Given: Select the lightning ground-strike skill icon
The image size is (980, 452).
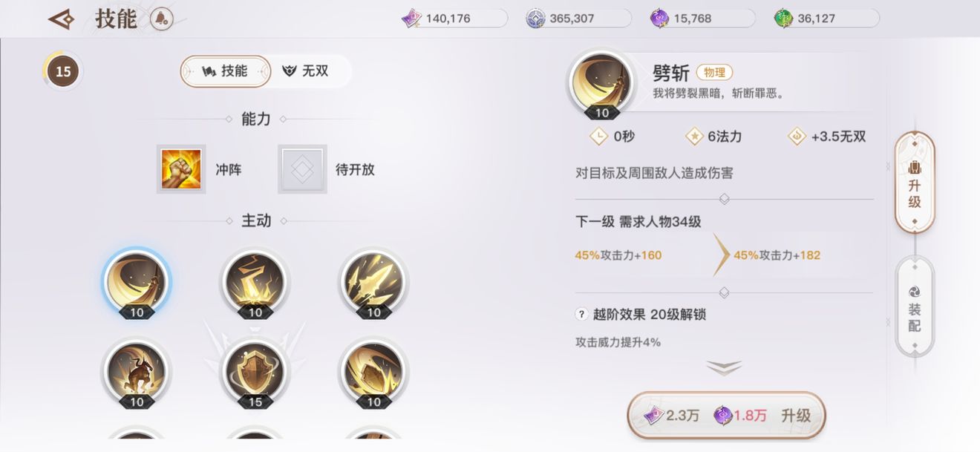Looking at the screenshot, I should (x=255, y=283).
